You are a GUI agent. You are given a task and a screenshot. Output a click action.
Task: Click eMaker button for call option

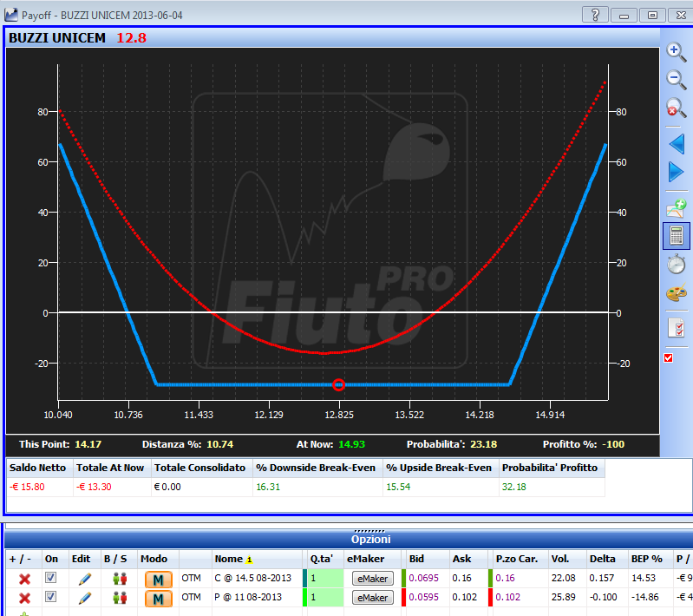(x=373, y=579)
